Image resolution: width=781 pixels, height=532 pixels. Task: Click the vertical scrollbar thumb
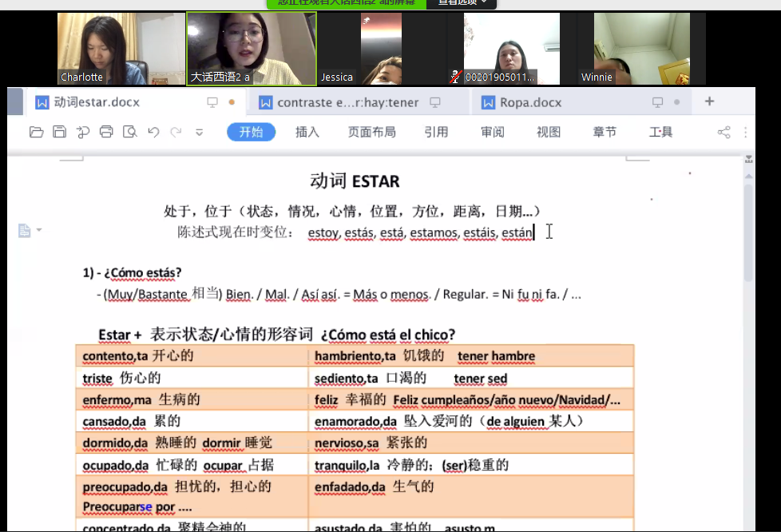click(x=748, y=233)
